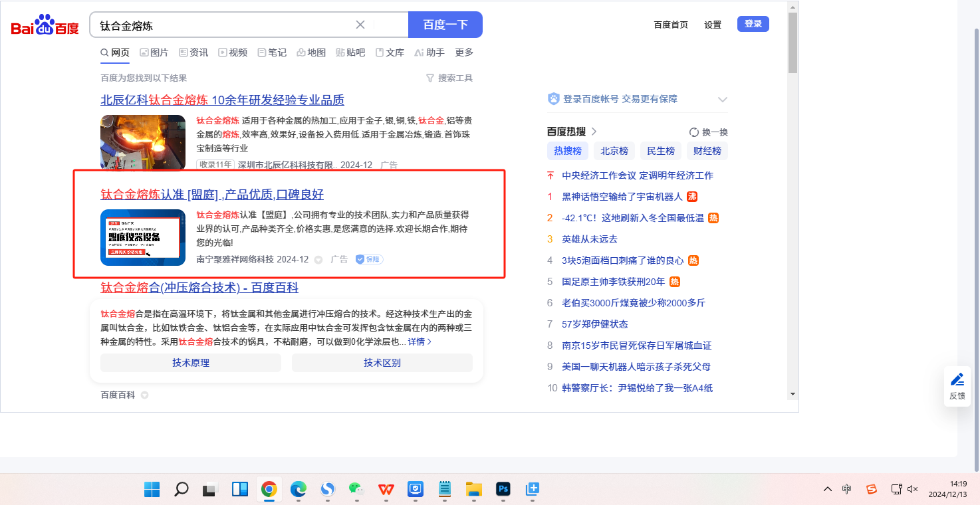Screen dimensions: 980x505
Task: Show hidden system tray icons
Action: tap(827, 489)
